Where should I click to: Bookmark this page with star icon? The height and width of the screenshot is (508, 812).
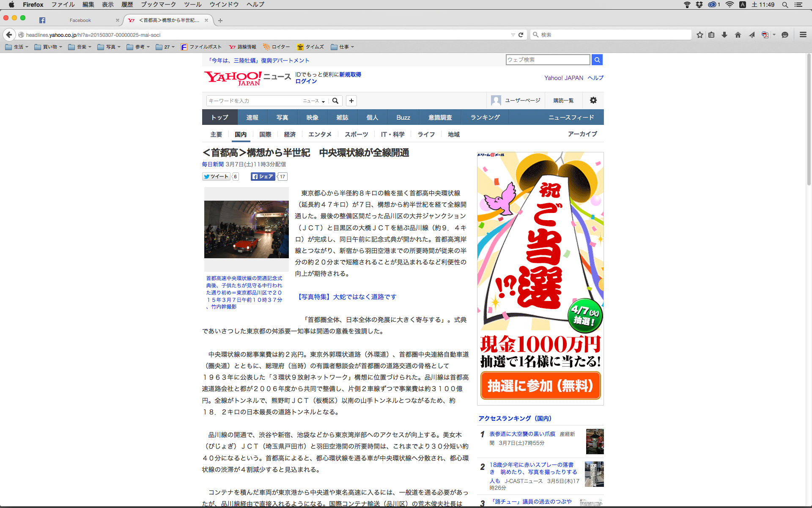pyautogui.click(x=700, y=35)
